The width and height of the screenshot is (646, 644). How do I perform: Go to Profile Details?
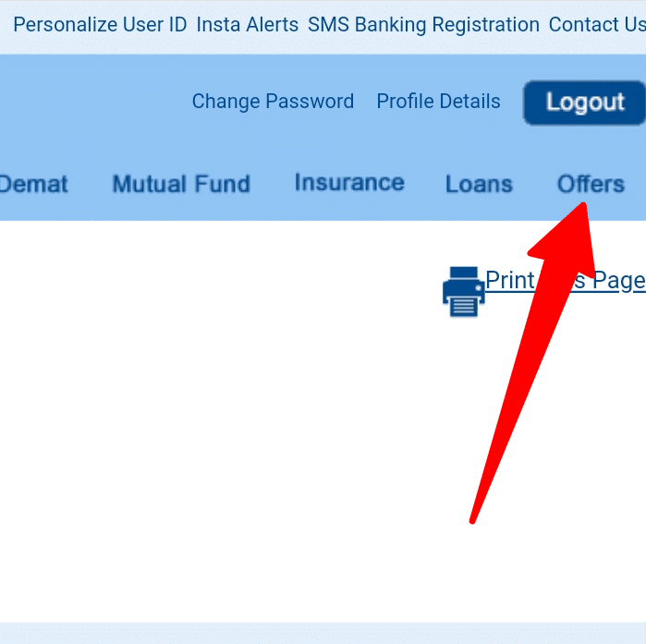(438, 102)
